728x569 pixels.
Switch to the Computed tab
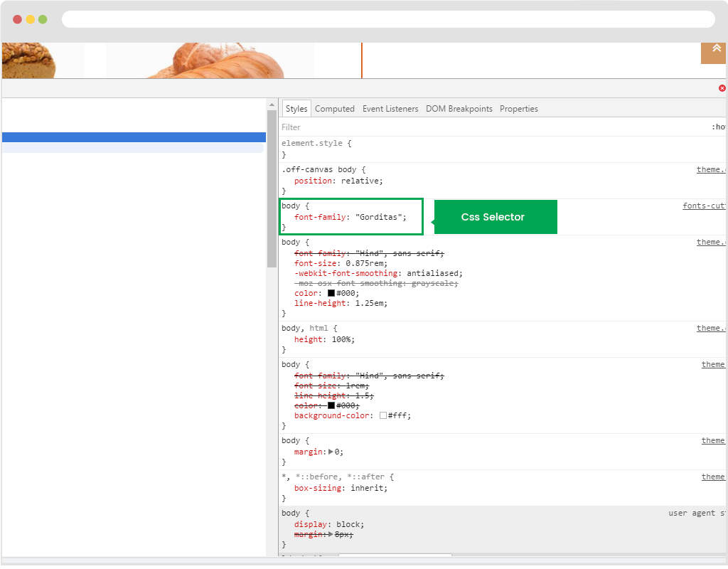tap(334, 109)
